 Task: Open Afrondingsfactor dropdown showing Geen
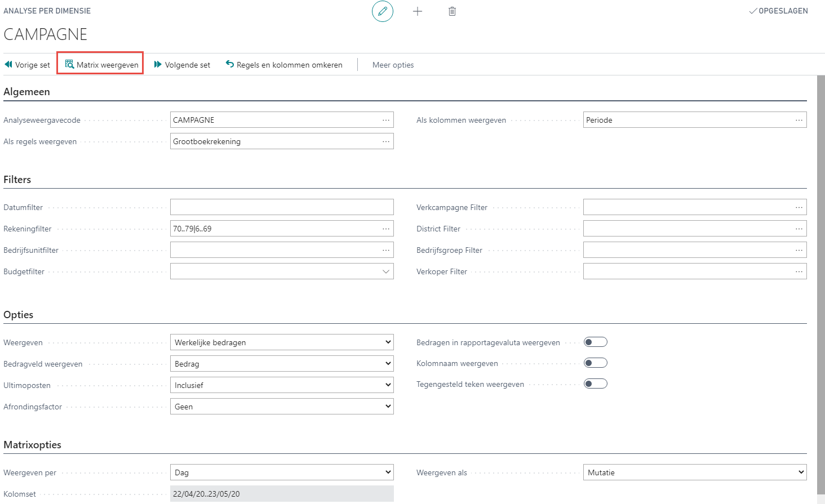(x=282, y=407)
